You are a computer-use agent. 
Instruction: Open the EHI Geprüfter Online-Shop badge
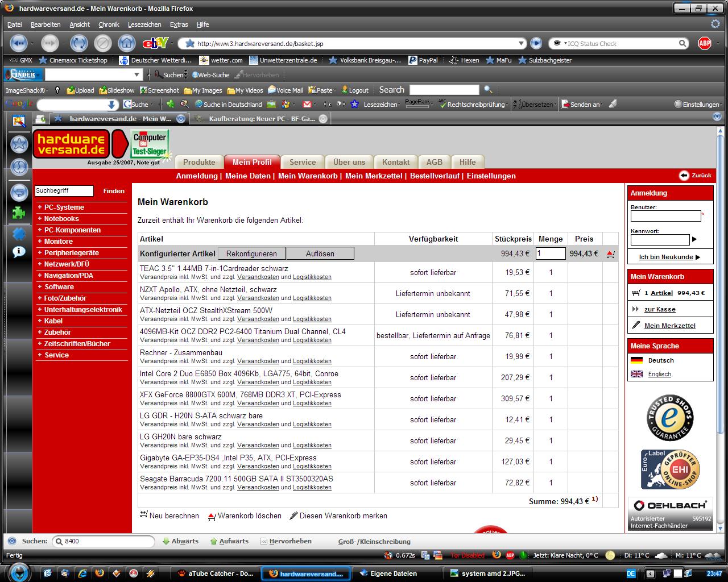(670, 469)
